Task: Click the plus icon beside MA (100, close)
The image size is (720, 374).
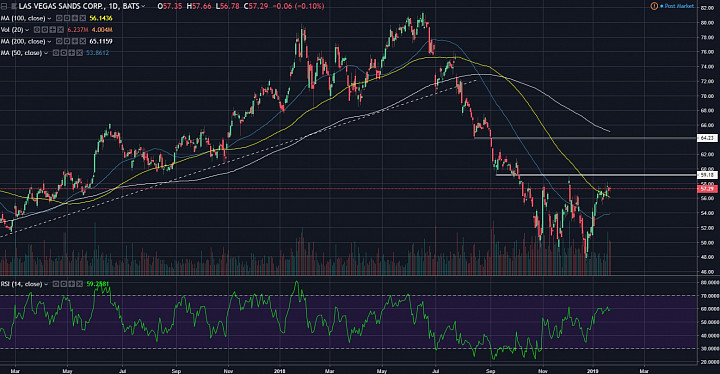Action: pos(75,18)
